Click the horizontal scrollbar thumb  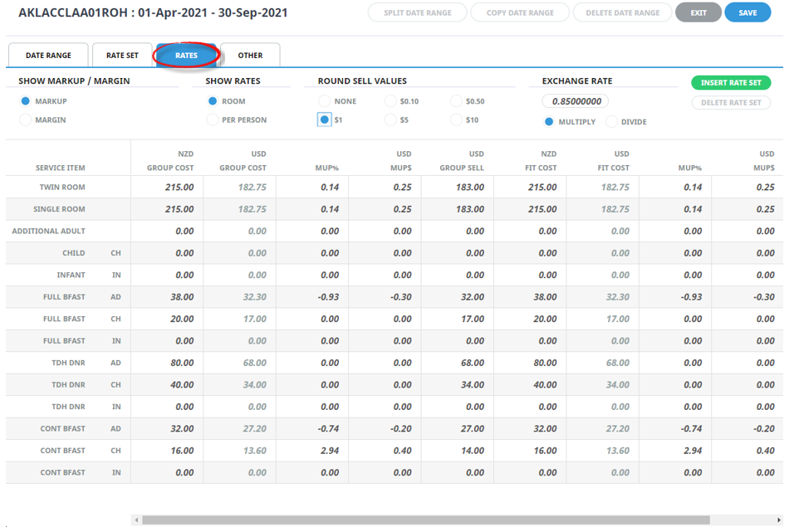[x=426, y=520]
